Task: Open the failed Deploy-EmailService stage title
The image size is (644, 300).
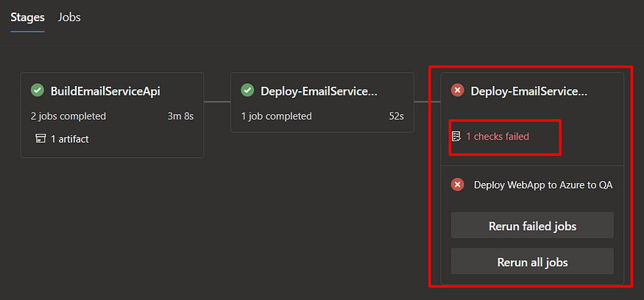Action: coord(529,91)
